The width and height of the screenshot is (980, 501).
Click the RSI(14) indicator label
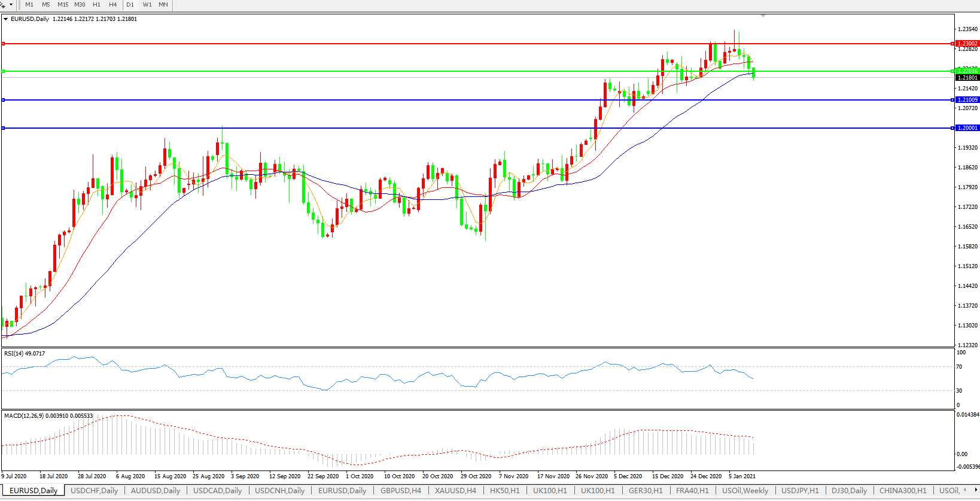(25, 354)
